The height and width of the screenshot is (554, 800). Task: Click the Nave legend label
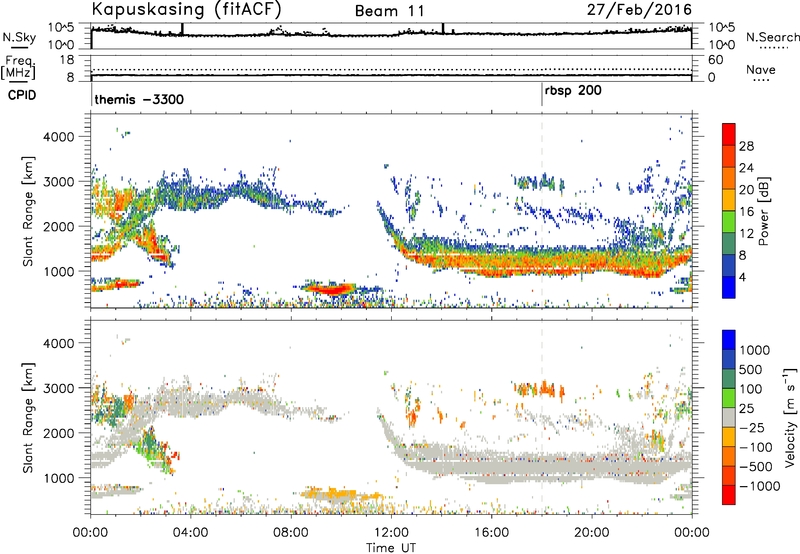point(761,70)
